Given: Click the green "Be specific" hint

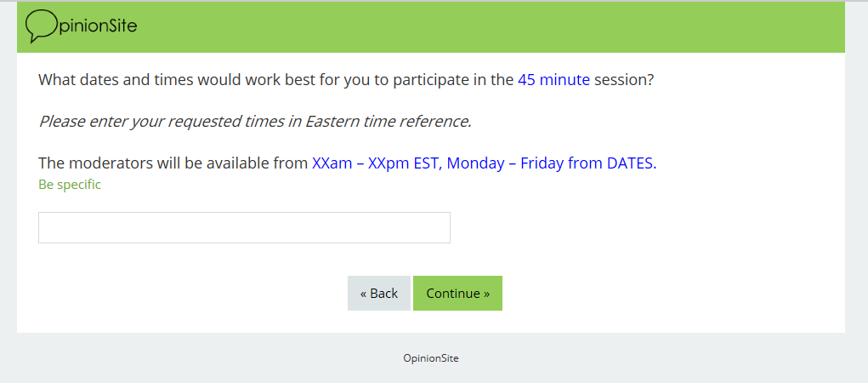Looking at the screenshot, I should point(70,185).
